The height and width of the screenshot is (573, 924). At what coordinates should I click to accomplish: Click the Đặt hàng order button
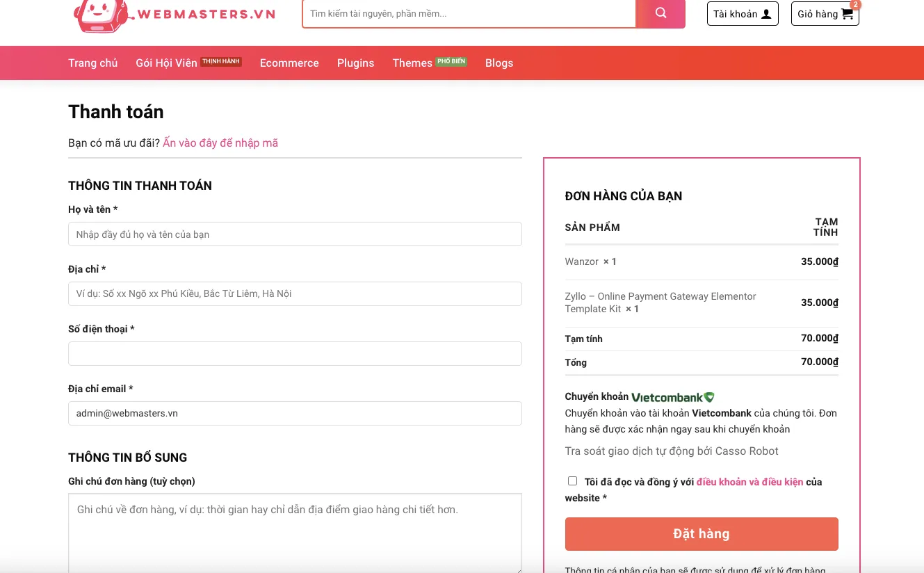pos(702,534)
